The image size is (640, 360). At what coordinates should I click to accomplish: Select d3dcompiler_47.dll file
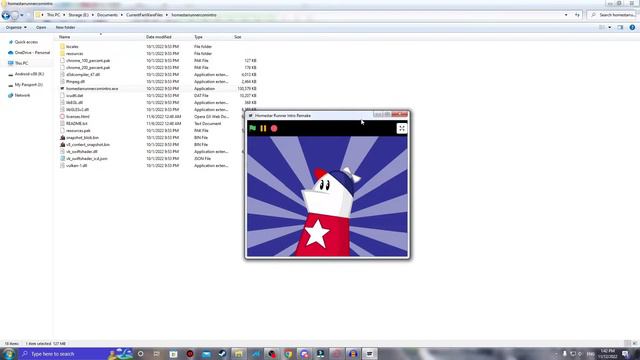click(83, 75)
